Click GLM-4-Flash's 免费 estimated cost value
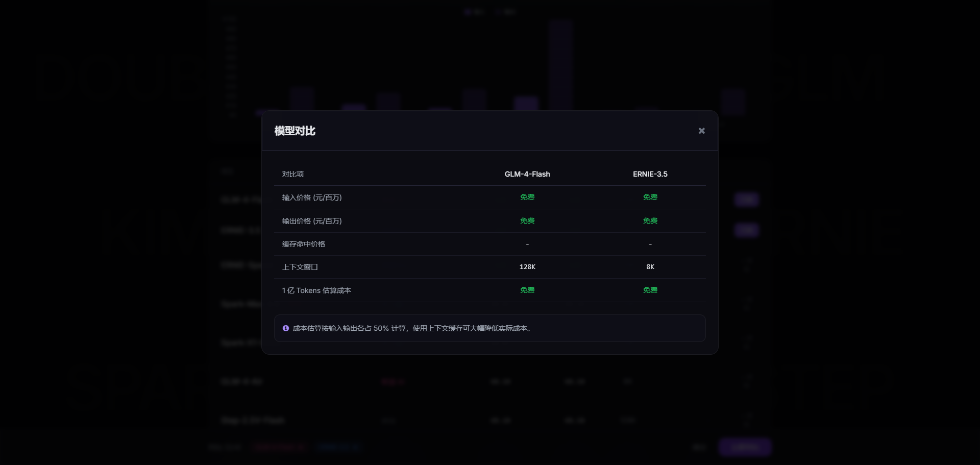Image resolution: width=980 pixels, height=465 pixels. pos(527,290)
